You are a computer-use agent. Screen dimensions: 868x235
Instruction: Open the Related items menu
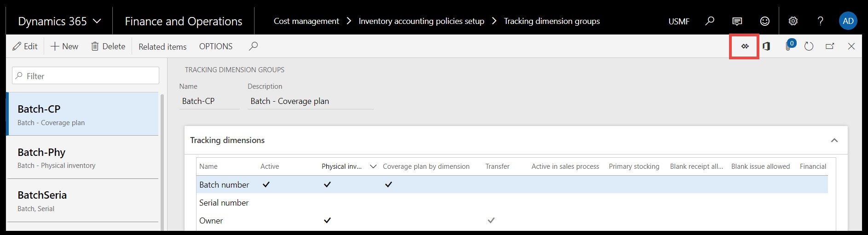click(x=162, y=46)
